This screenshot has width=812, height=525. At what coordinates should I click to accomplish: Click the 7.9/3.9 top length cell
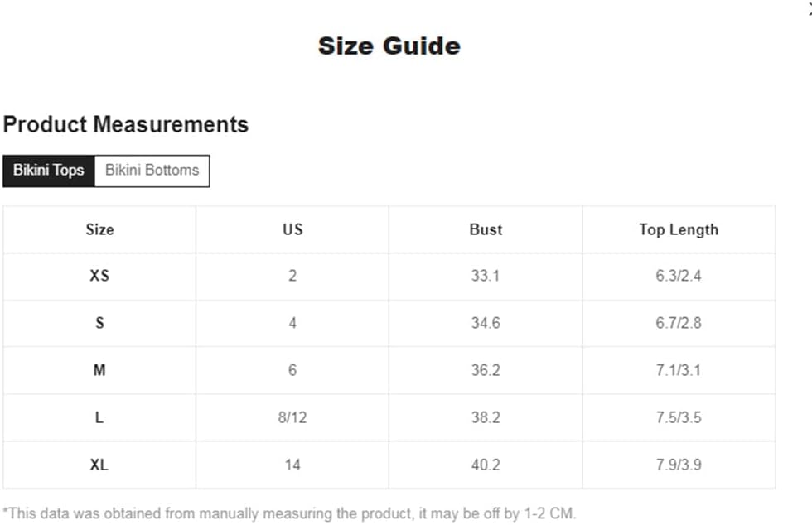tap(679, 465)
